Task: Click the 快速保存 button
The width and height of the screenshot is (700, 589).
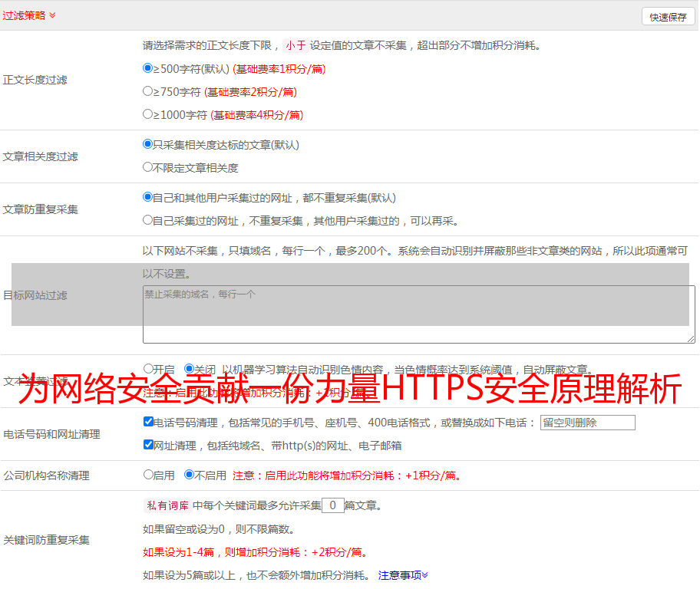Action: tap(668, 17)
